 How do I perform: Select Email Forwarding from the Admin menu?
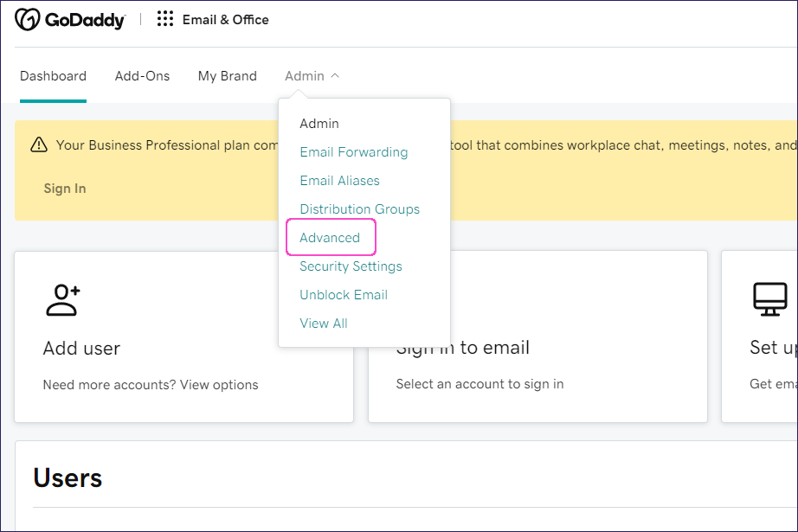coord(353,151)
